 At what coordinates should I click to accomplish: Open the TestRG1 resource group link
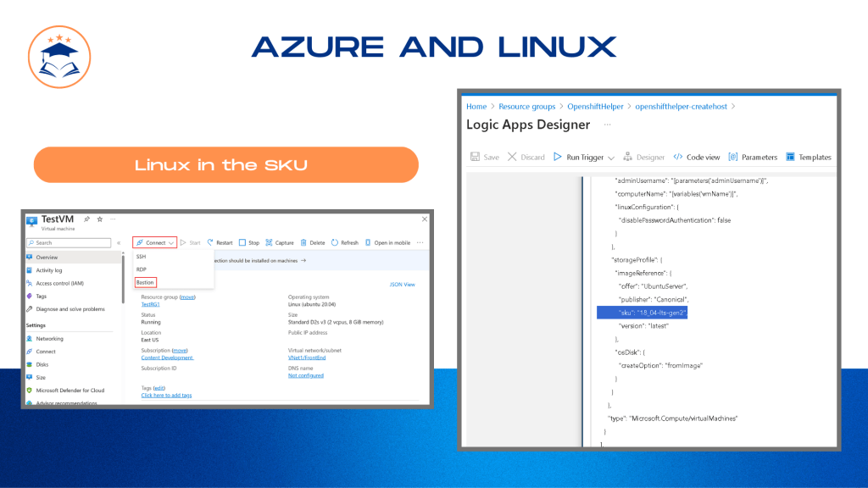pos(151,304)
